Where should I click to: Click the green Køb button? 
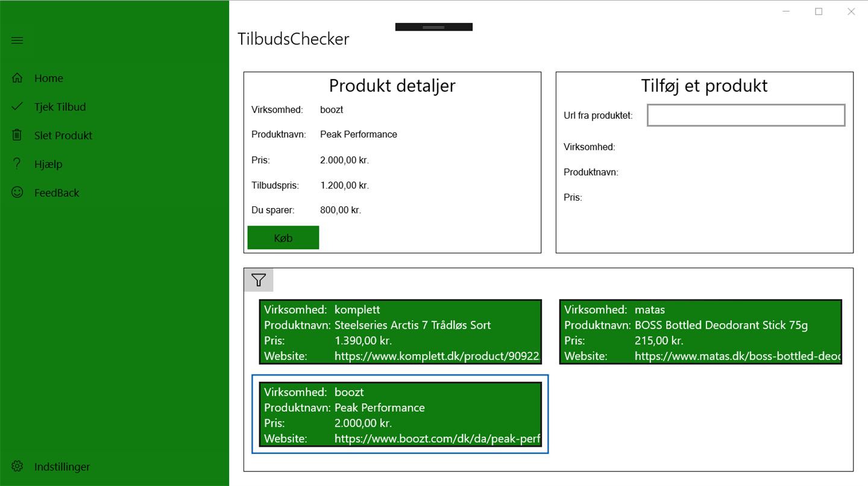click(283, 238)
